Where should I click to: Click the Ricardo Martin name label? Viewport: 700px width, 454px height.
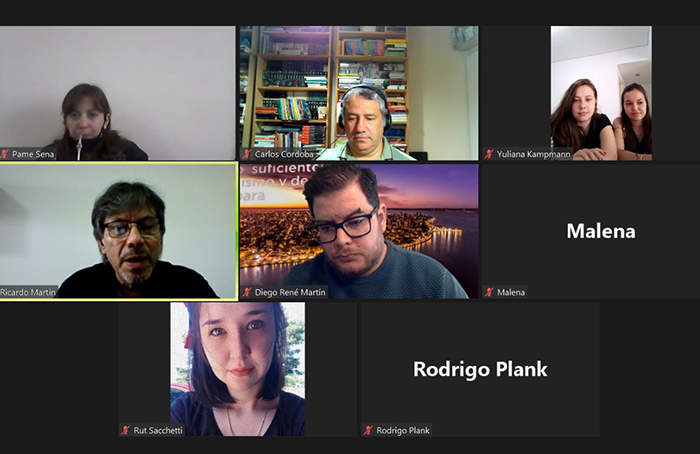tap(28, 292)
